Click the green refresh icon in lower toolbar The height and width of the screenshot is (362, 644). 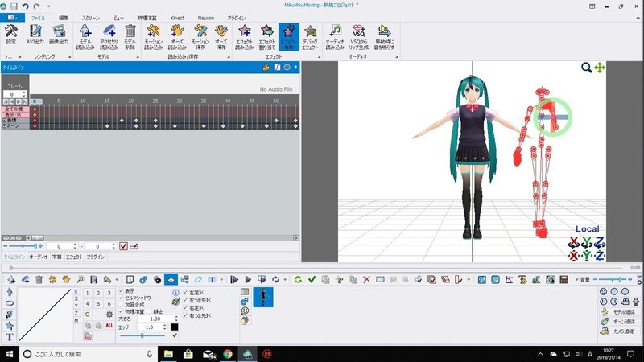tap(298, 279)
